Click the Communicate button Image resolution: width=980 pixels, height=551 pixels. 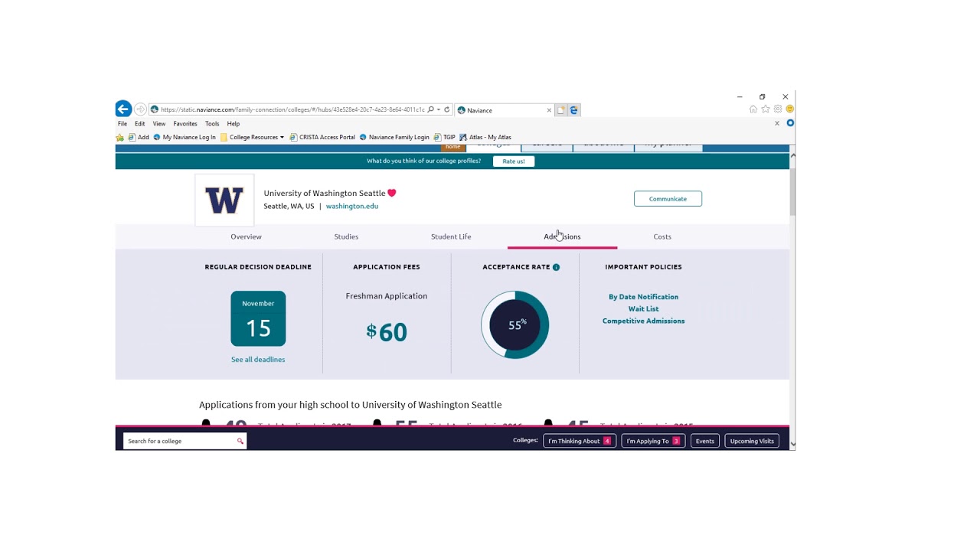668,199
